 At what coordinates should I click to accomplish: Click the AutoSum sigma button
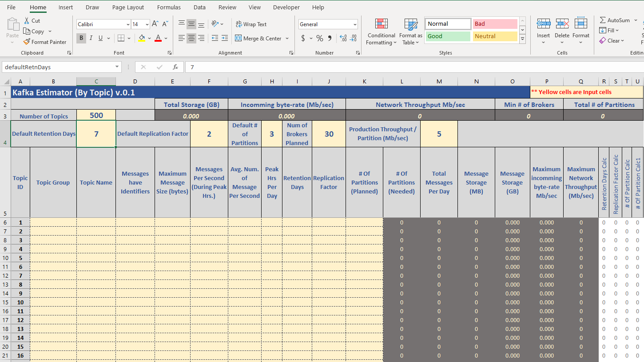point(615,20)
